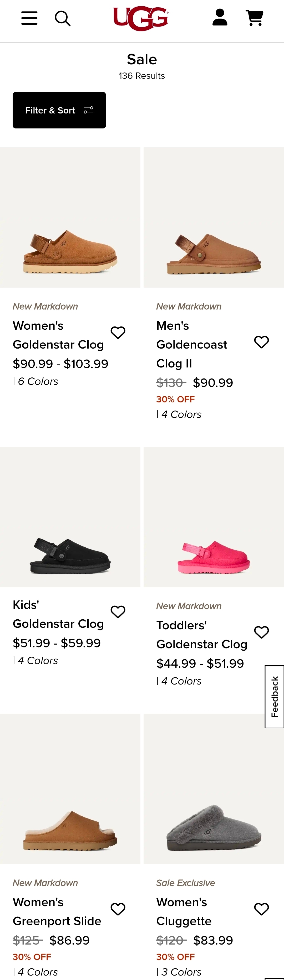Select the Men's Goldencoast Clog II title
The height and width of the screenshot is (980, 284).
tap(191, 344)
